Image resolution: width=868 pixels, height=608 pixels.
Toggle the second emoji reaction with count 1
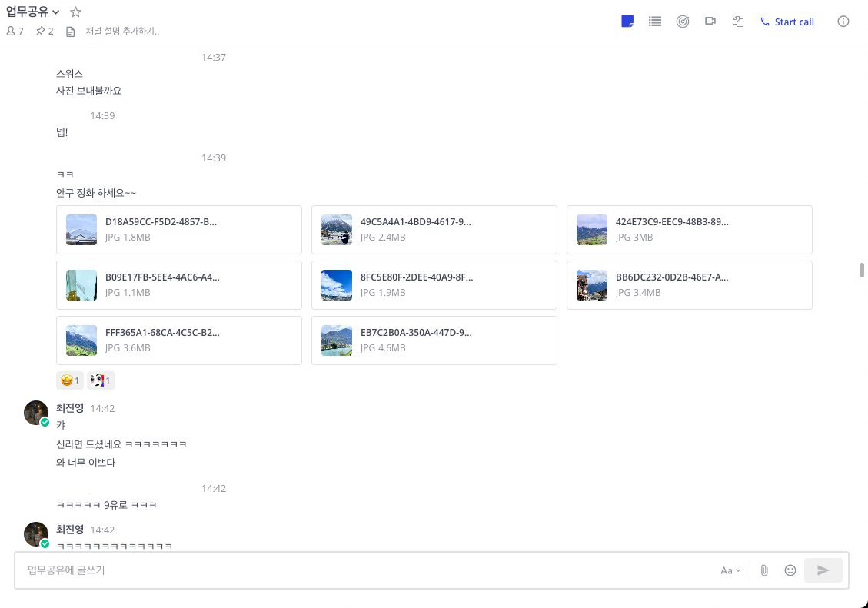click(101, 380)
